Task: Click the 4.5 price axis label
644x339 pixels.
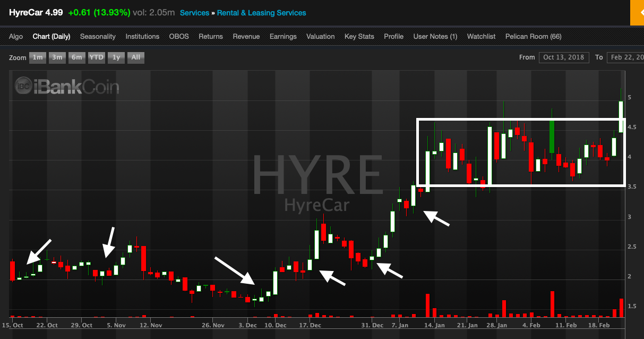Action: coord(633,128)
